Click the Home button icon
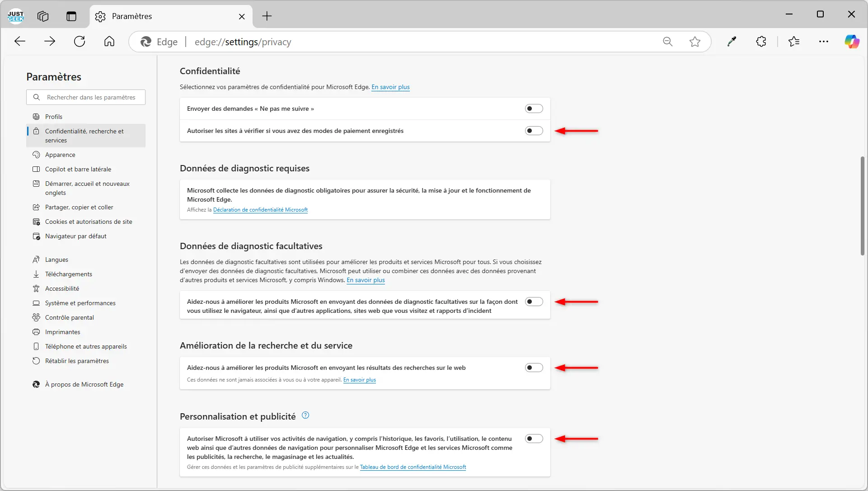Viewport: 868px width, 491px height. click(x=109, y=42)
